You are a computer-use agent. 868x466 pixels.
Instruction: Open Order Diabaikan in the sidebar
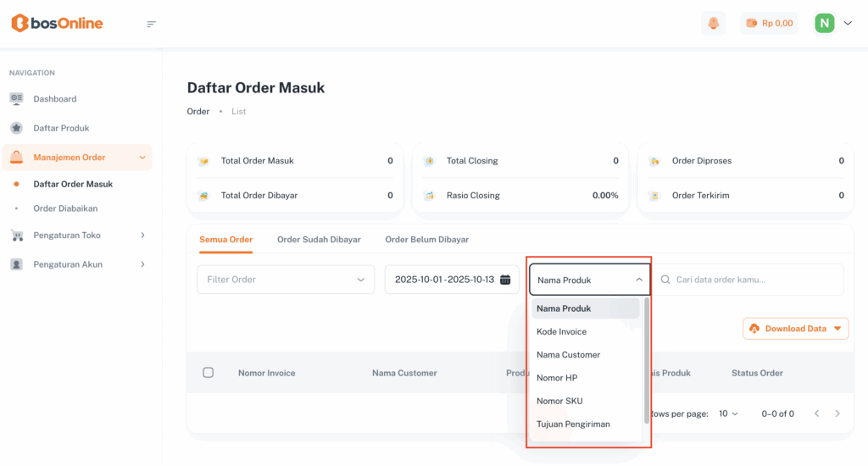[65, 208]
